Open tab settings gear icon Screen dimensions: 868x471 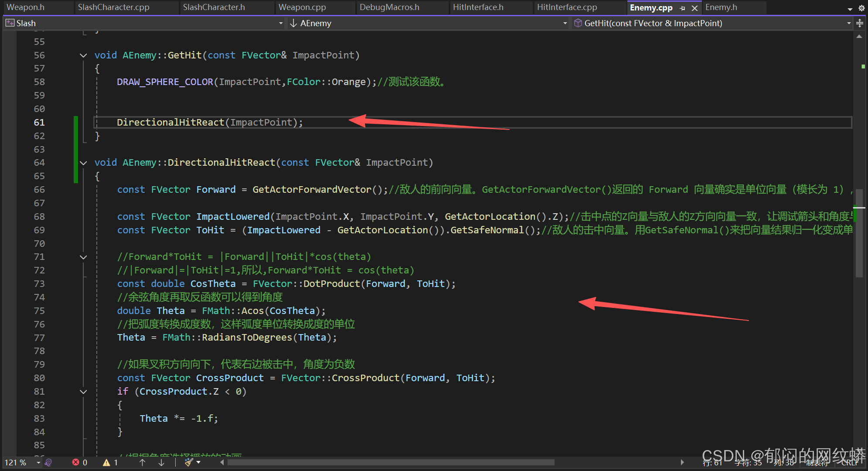click(x=861, y=8)
